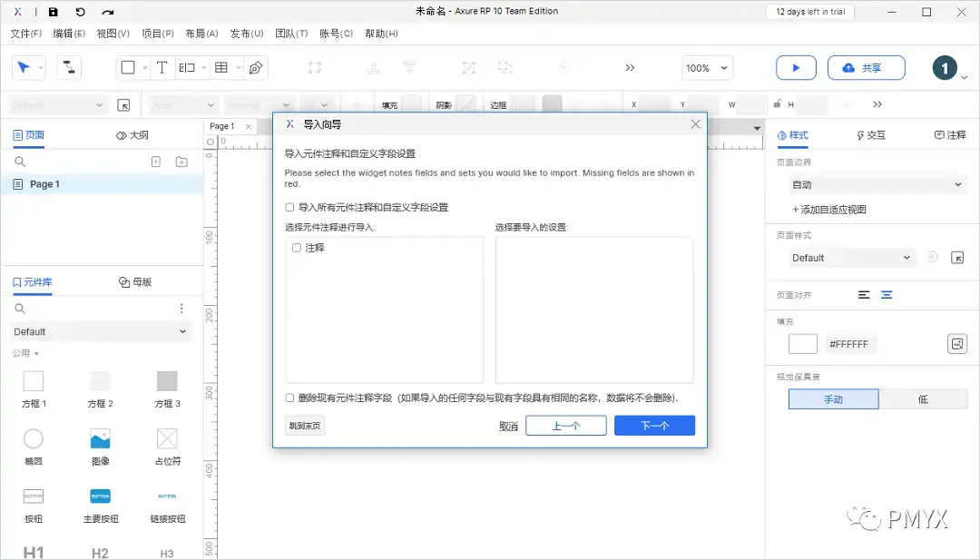Screen dimensions: 980x560
Task: Select the table widget tool
Action: (223, 66)
